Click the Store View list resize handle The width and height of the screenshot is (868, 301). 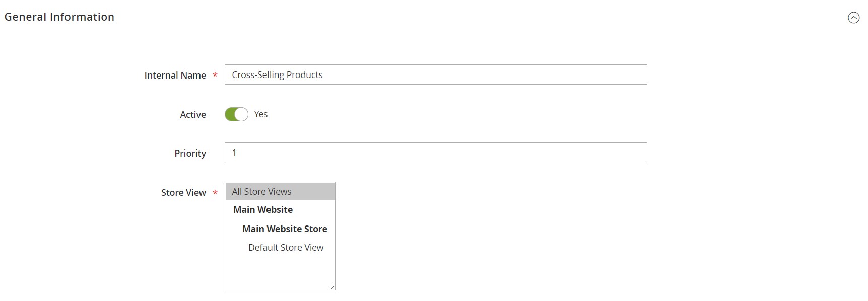331,286
